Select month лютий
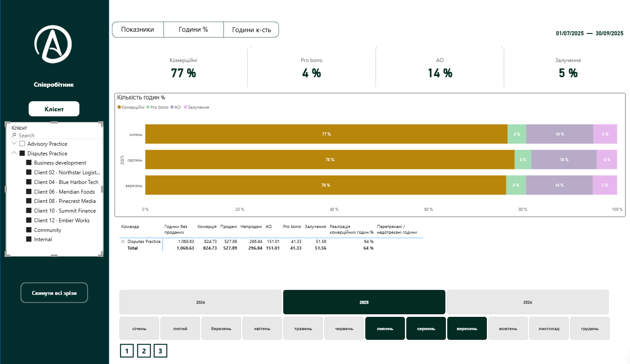630x364 pixels. 180,328
